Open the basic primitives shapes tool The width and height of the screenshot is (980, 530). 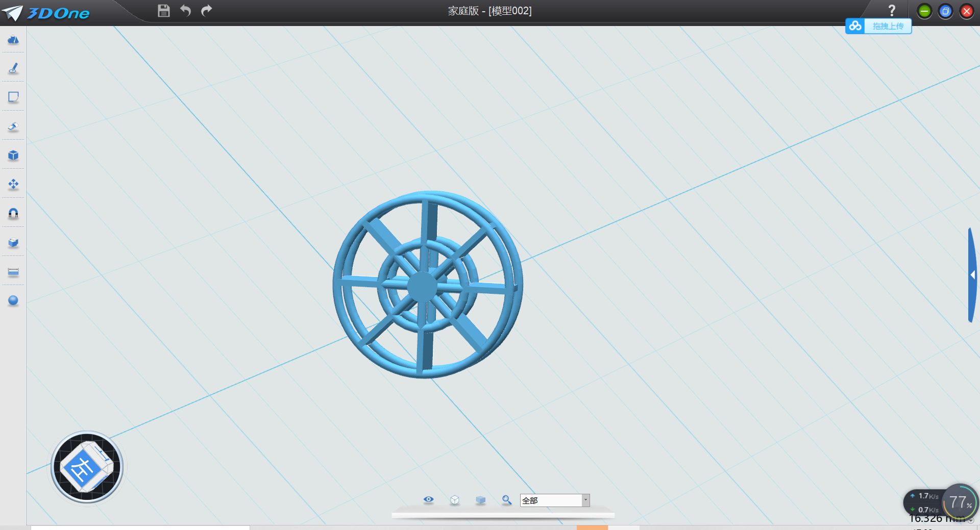pos(13,40)
